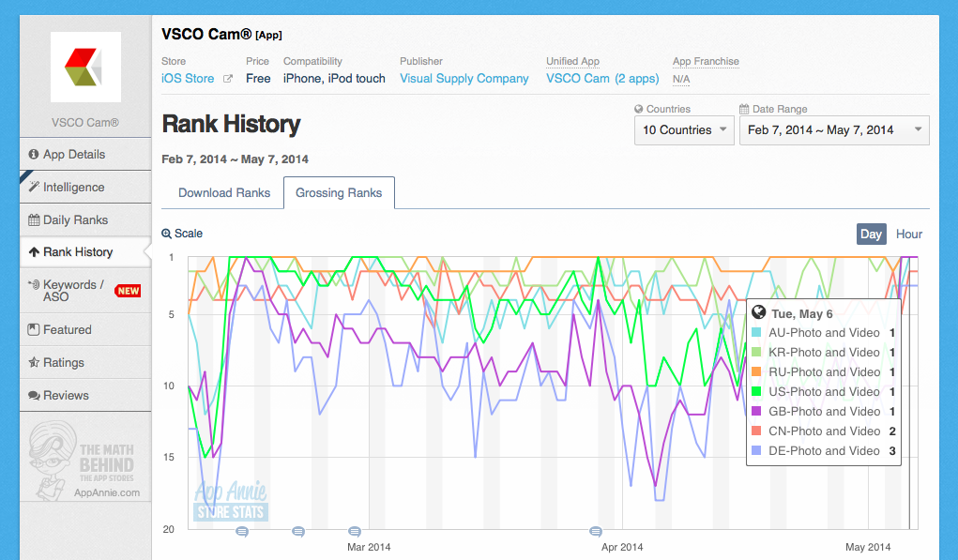Click the May 2014 axis label
Screen dimensions: 958x560
(868, 547)
